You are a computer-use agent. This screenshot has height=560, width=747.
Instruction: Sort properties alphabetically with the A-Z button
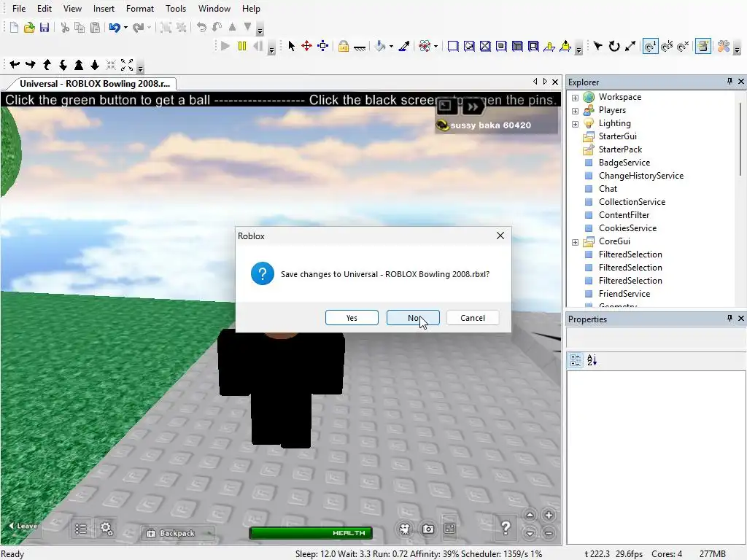point(592,360)
